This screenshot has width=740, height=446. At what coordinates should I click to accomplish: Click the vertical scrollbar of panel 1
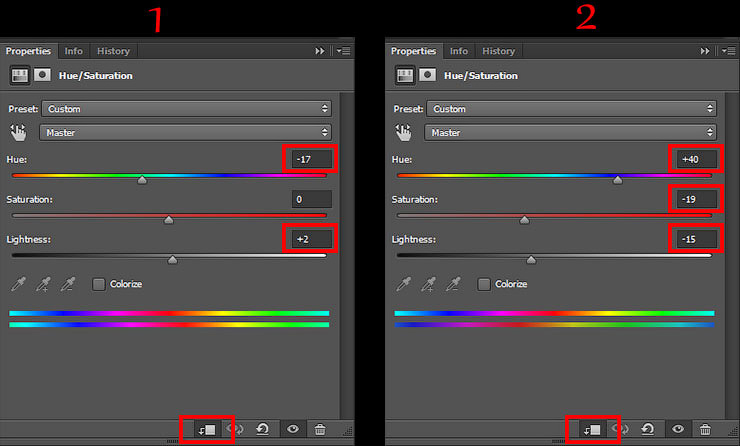346,255
